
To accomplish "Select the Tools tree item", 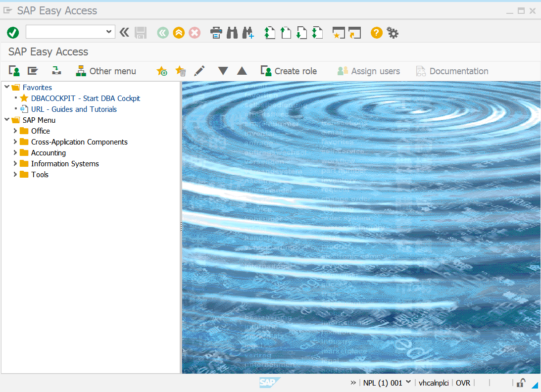I will [40, 175].
